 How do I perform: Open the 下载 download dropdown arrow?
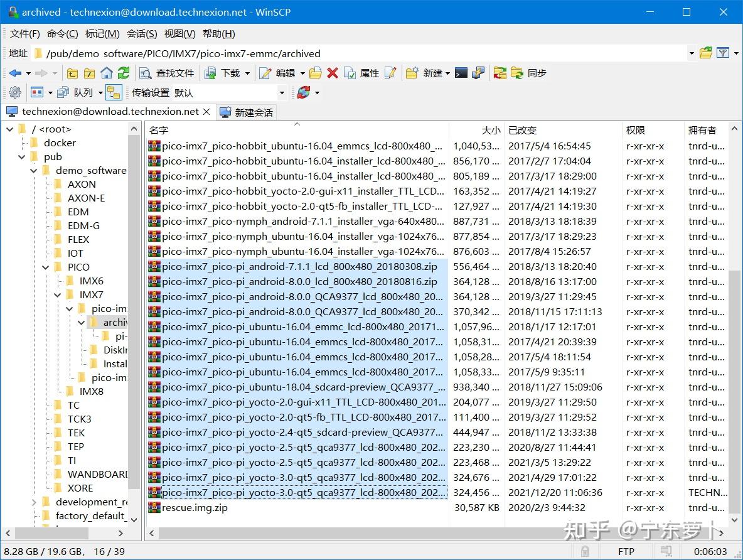click(247, 73)
